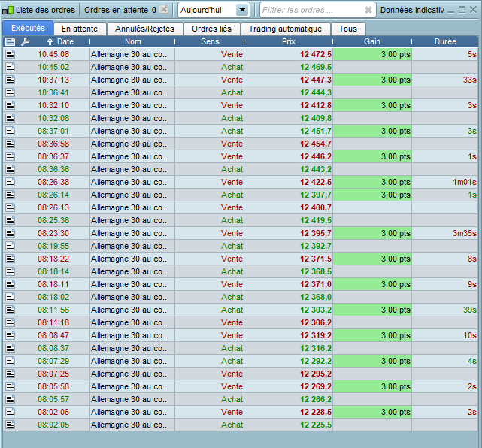Click the details icon column header
This screenshot has height=448, width=482.
click(x=10, y=41)
